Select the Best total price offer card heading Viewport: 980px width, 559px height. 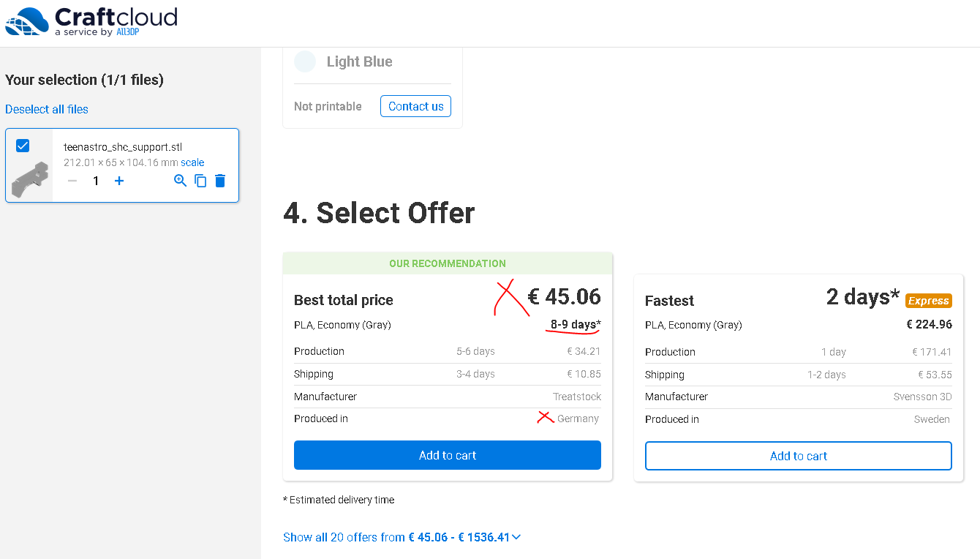(344, 300)
